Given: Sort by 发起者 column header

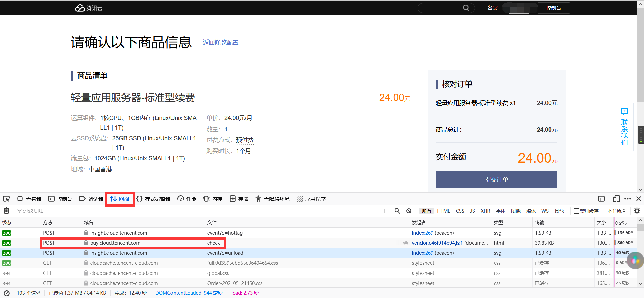Looking at the screenshot, I should [x=451, y=222].
